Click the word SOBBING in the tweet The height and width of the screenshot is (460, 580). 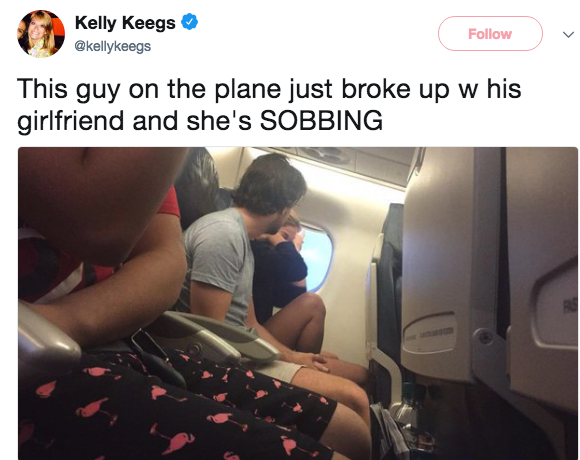point(321,121)
